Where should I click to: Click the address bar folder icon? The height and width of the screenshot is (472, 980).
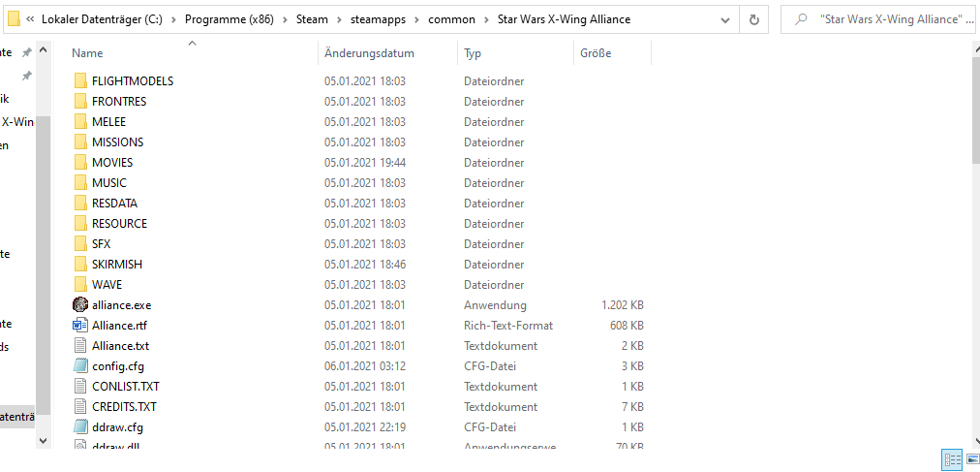click(x=14, y=19)
